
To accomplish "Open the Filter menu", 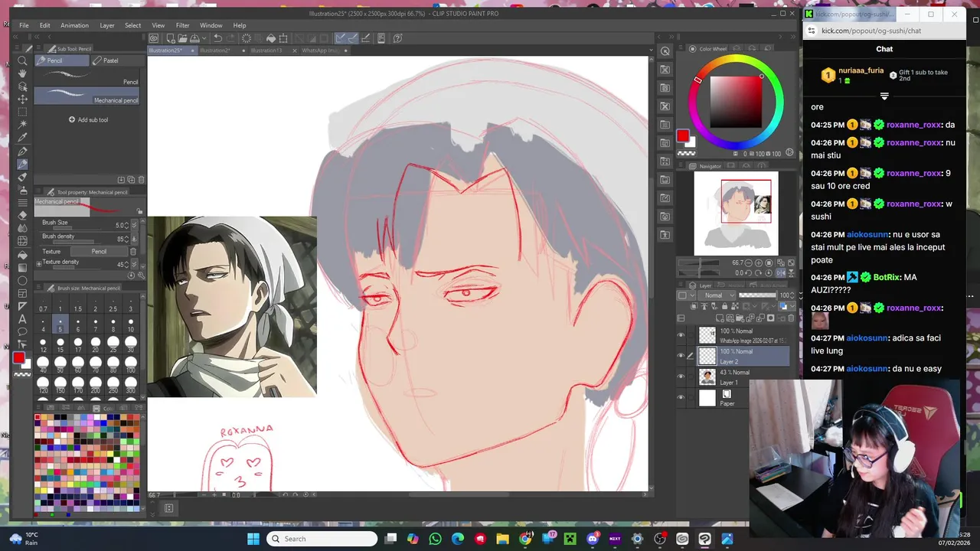I will click(182, 25).
